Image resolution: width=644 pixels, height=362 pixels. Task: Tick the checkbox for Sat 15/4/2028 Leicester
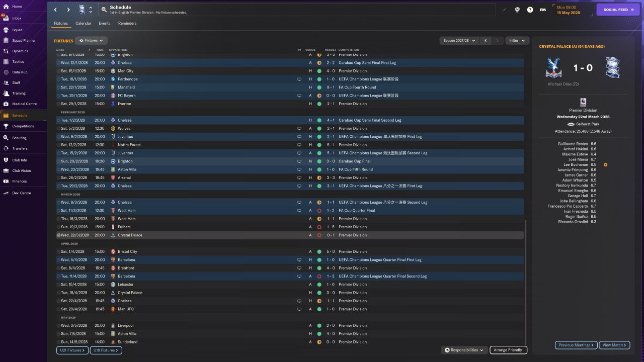pyautogui.click(x=58, y=285)
